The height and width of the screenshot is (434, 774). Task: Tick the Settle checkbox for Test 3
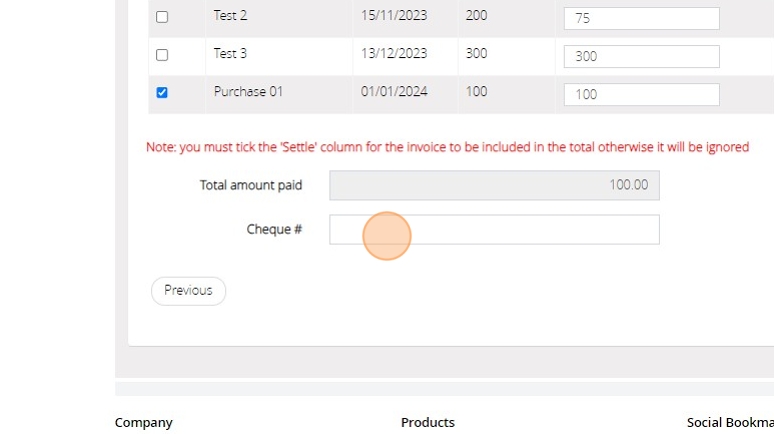point(162,55)
